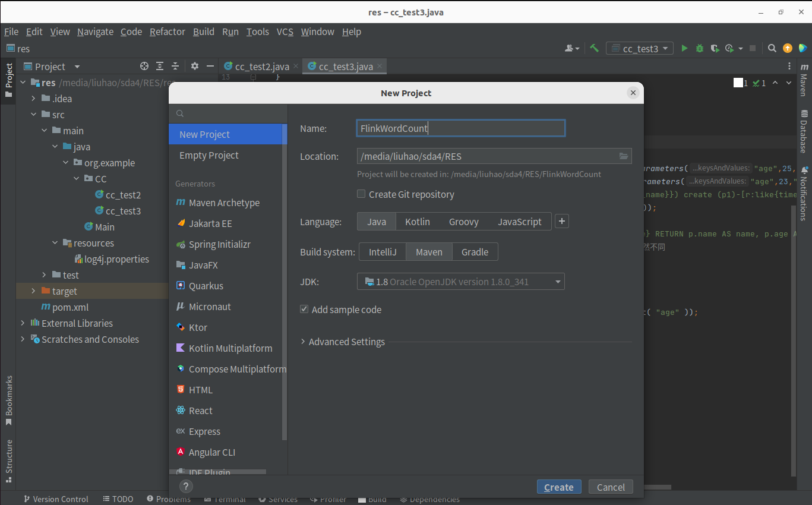The width and height of the screenshot is (812, 505).
Task: Open the VCS menu
Action: [x=285, y=31]
